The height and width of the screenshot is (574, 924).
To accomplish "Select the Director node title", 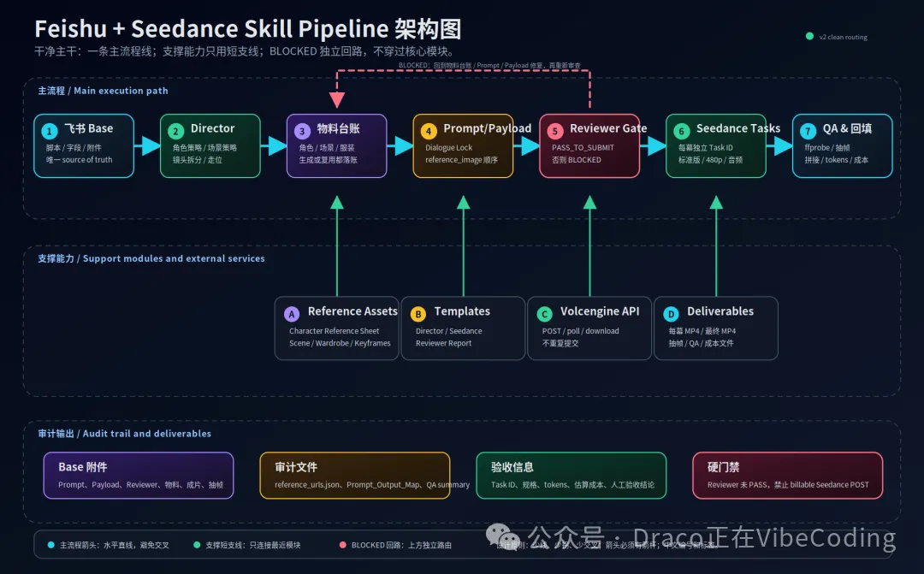I will (212, 128).
